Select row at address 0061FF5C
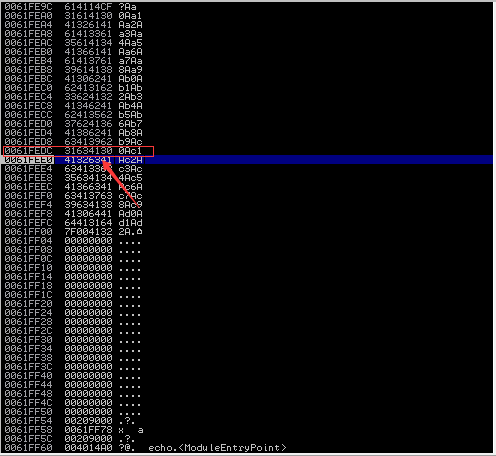 [247, 439]
